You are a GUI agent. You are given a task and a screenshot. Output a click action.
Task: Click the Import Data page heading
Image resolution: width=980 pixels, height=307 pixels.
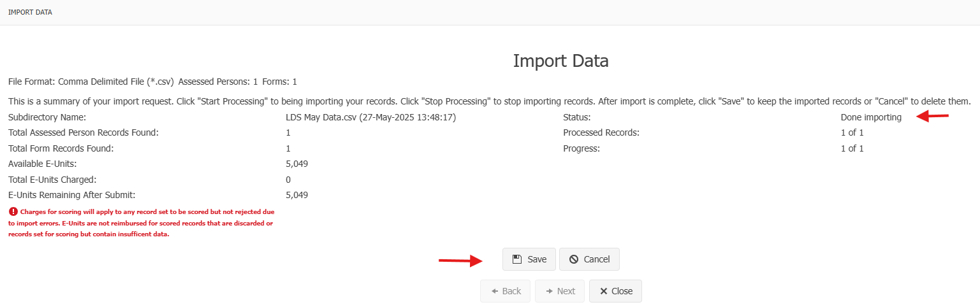pos(560,61)
